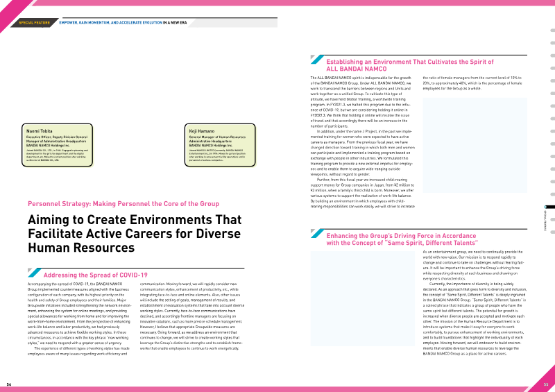
Task: Click title line 'Human Resources'
Action: click(81, 248)
